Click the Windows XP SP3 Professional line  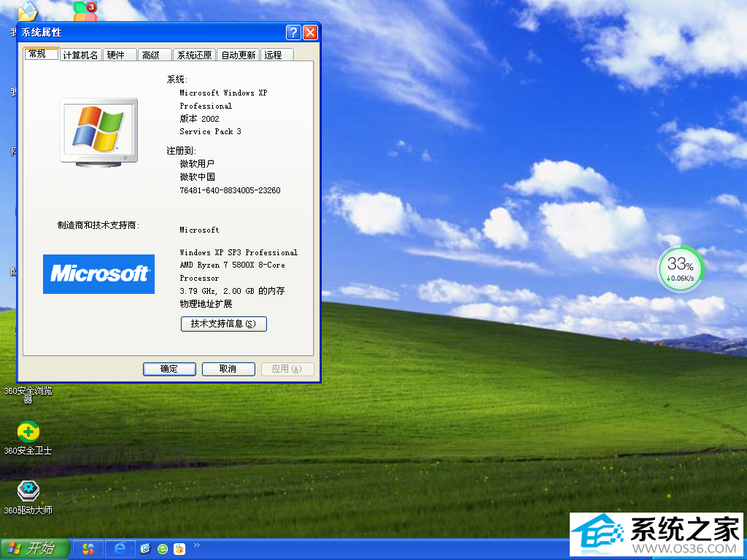[239, 252]
